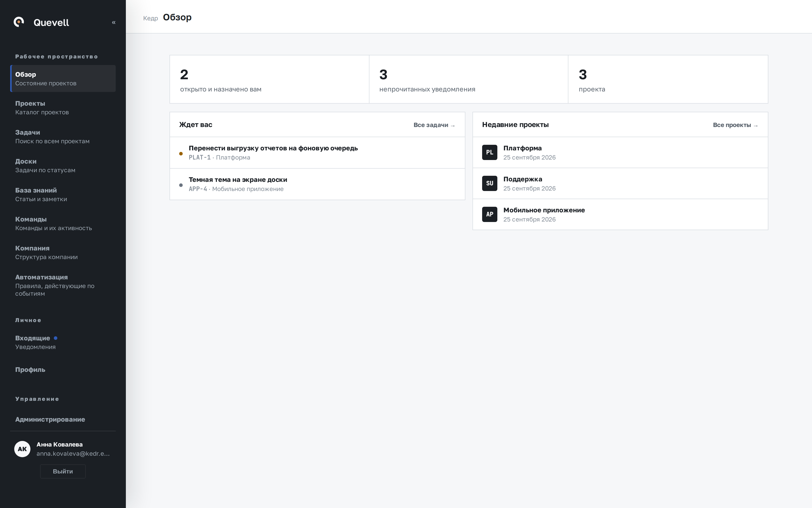Image resolution: width=812 pixels, height=508 pixels.
Task: Follow the Все проекты link
Action: click(x=735, y=125)
